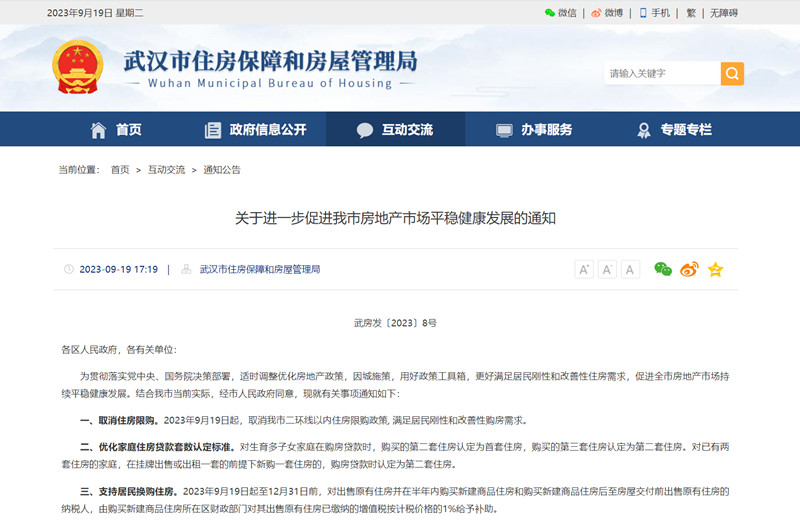Click the salutation 各区人民政府，各有关单位

pos(117,350)
